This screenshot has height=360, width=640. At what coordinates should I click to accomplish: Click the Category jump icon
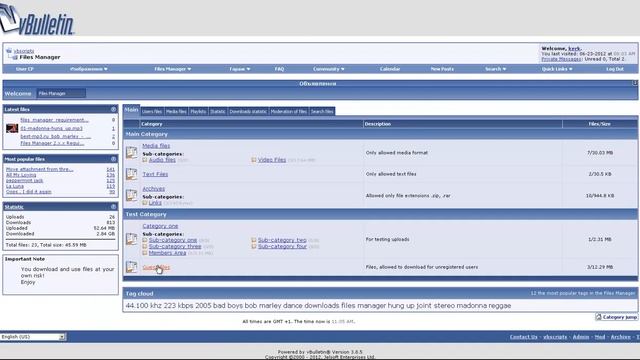click(598, 317)
